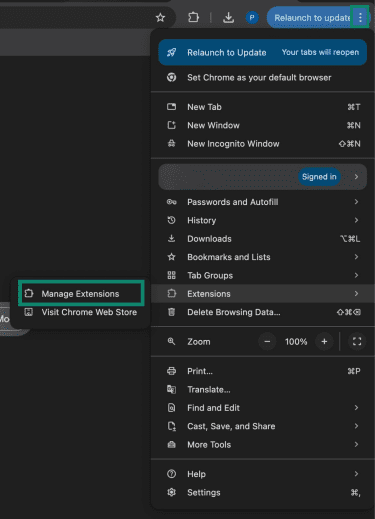Expand the Extensions submenu chevron

pos(356,293)
